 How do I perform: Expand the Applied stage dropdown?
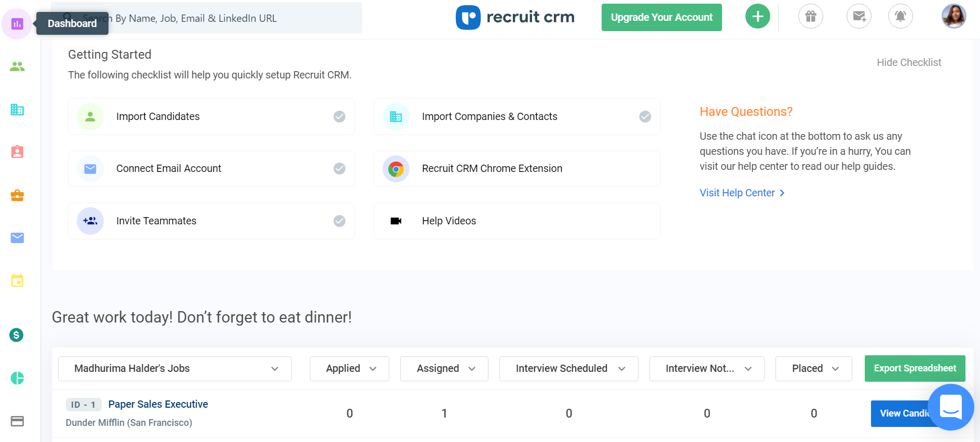[349, 369]
